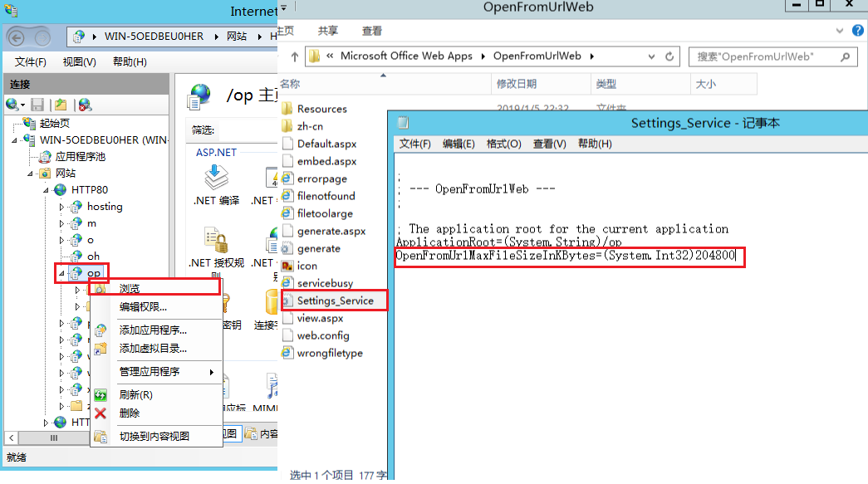
Task: Click the connect-to-server icon in Connections toolbar
Action: click(x=12, y=104)
